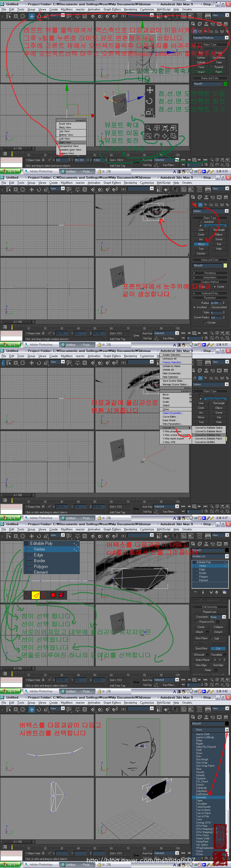Click the Sides value field
Image resolution: width=231 pixels, height=868 pixels.
(216, 312)
